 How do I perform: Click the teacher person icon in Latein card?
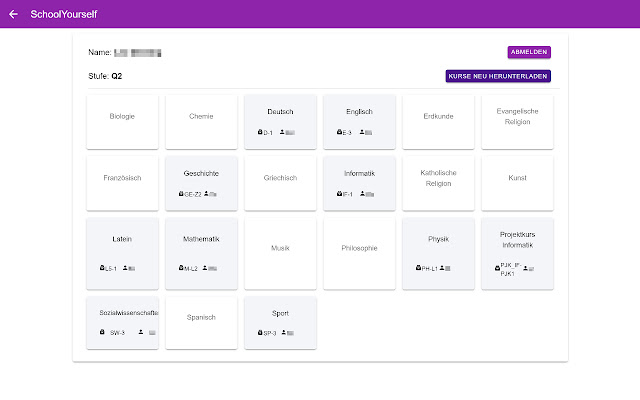[125, 268]
